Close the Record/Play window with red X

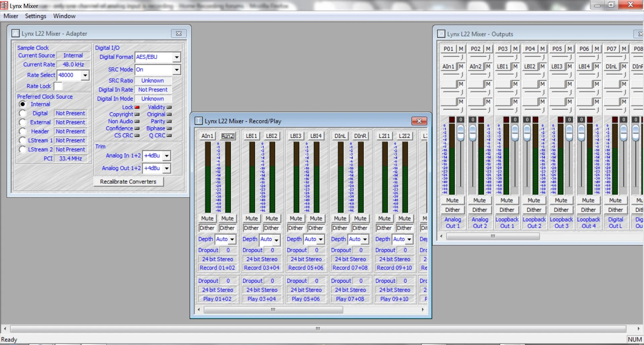(419, 121)
